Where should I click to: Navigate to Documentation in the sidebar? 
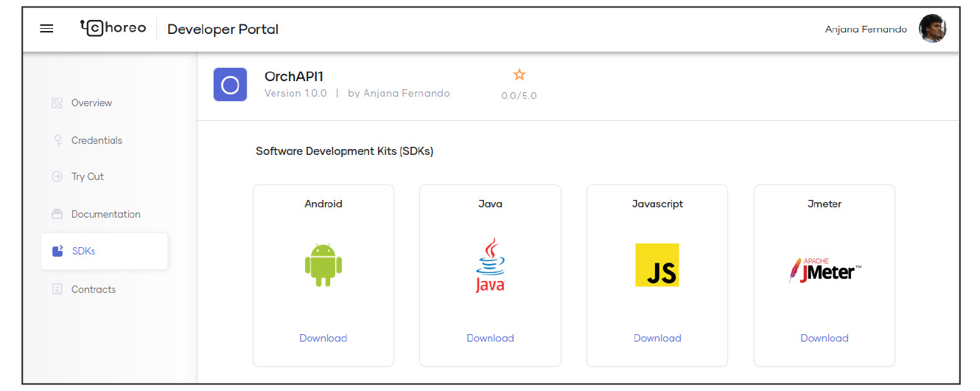[x=105, y=214]
